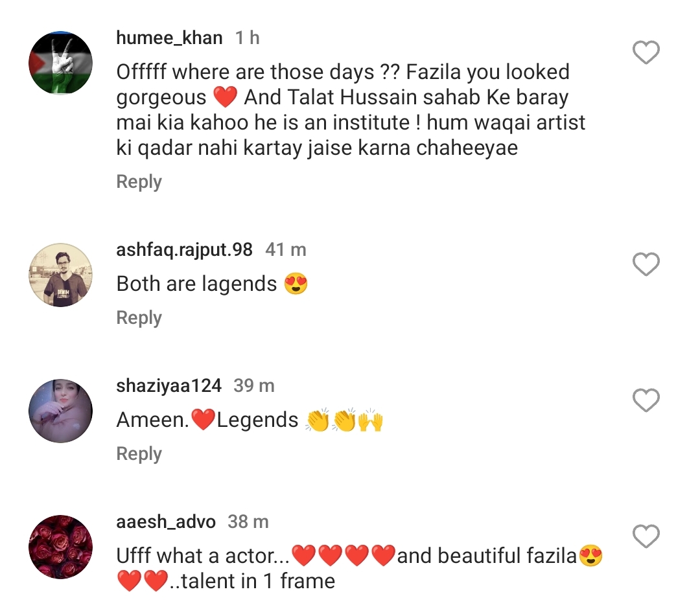Reply to the 'Both are lagends' comment
Image resolution: width=700 pixels, height=607 pixels.
(138, 317)
